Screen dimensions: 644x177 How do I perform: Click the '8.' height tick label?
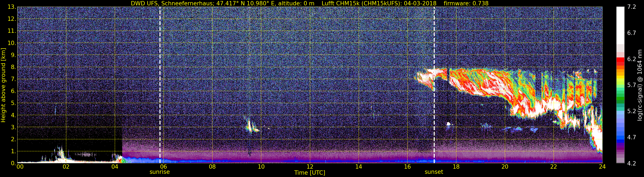click(x=13, y=67)
